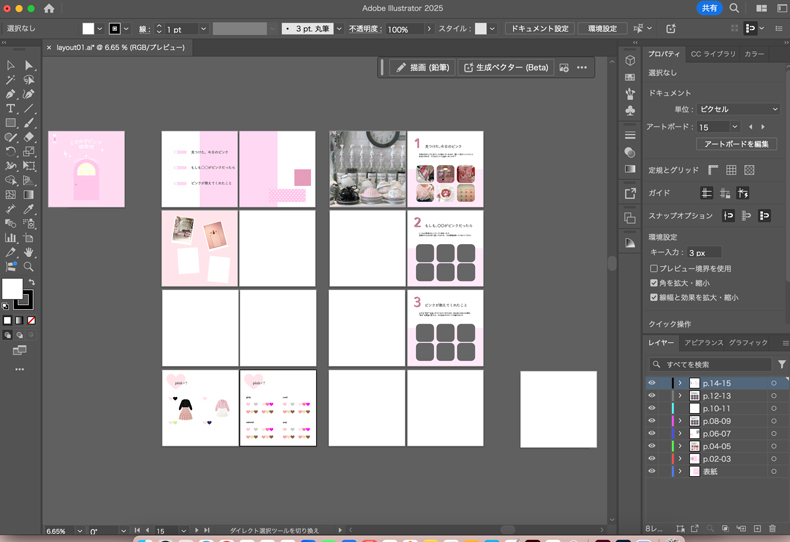Click the ドキュメント設定 button
Screen dimensions: 790x542
tap(539, 29)
